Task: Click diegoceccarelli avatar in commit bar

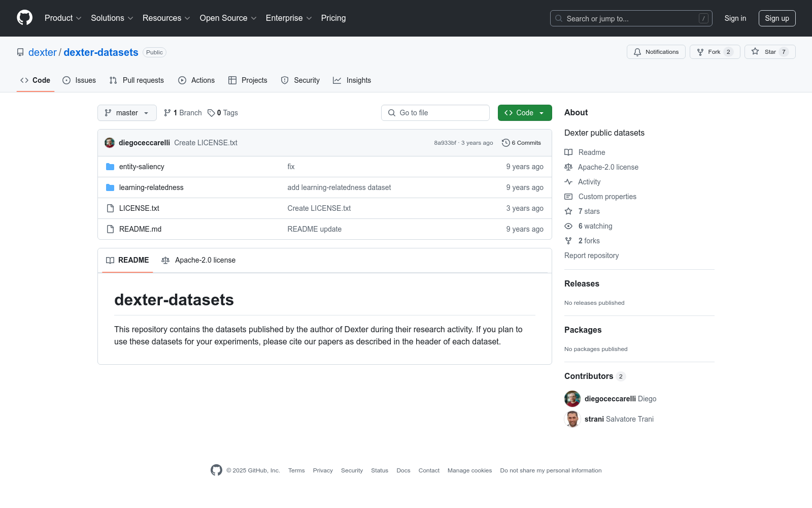Action: (110, 143)
